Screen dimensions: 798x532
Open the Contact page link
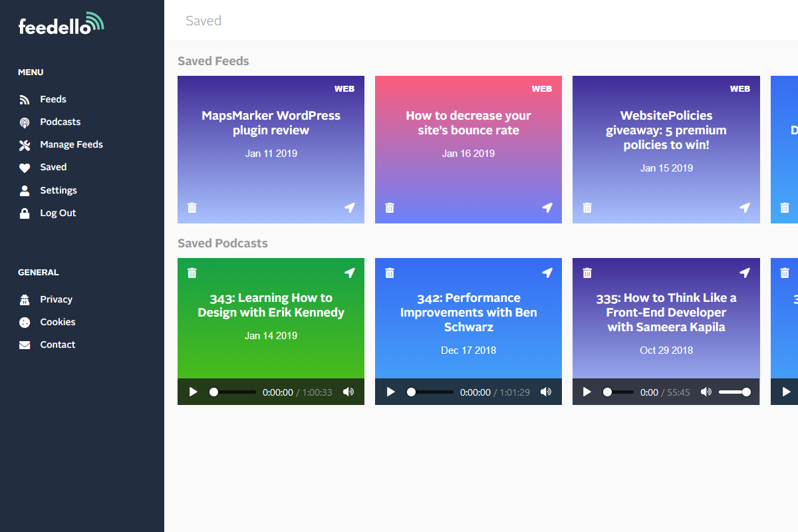click(x=58, y=345)
